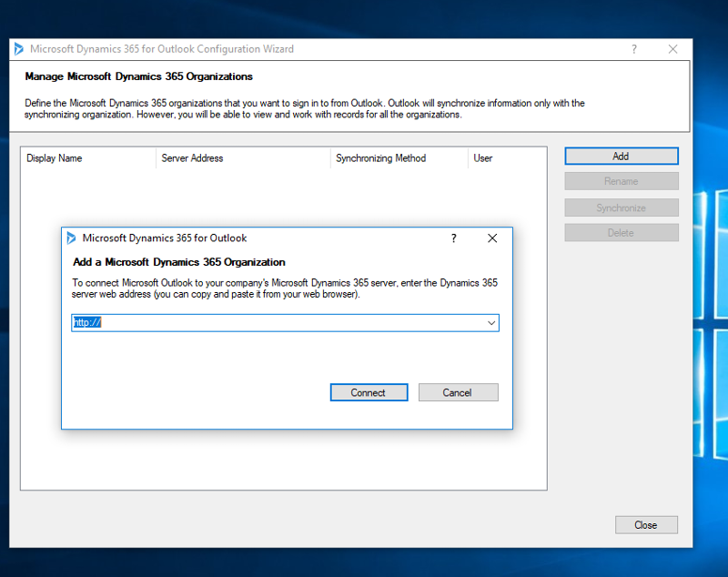Close the Configuration Wizard window using the X

tap(672, 49)
